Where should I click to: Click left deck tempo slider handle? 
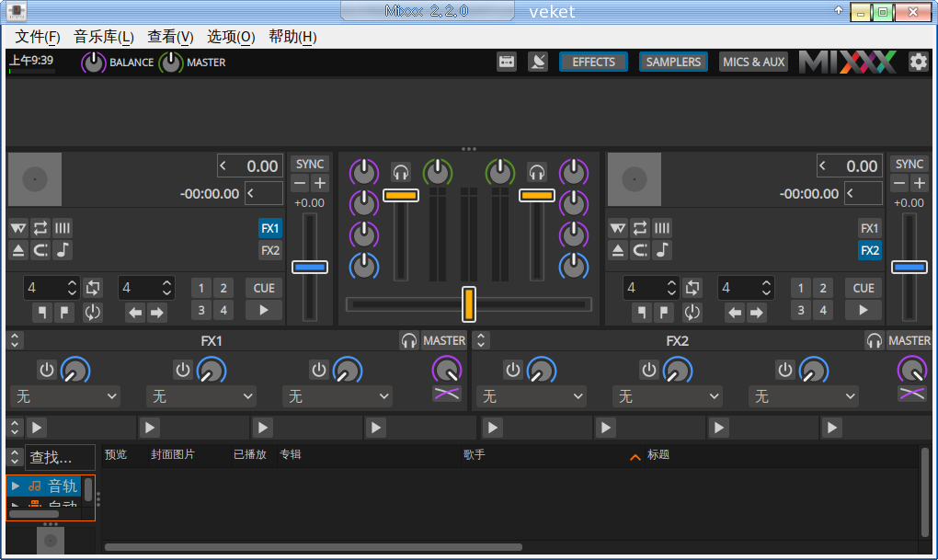tap(310, 267)
